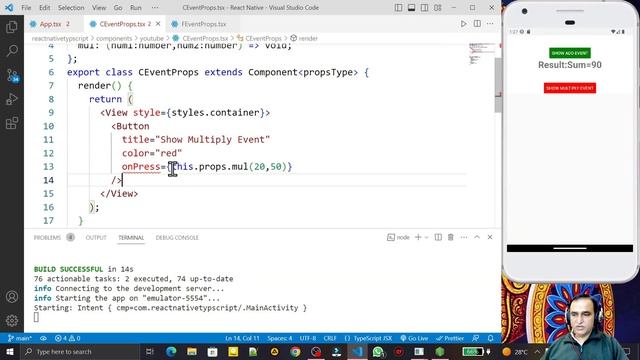Run the current file with play icon
Screen dimensions: 640x360
(463, 24)
